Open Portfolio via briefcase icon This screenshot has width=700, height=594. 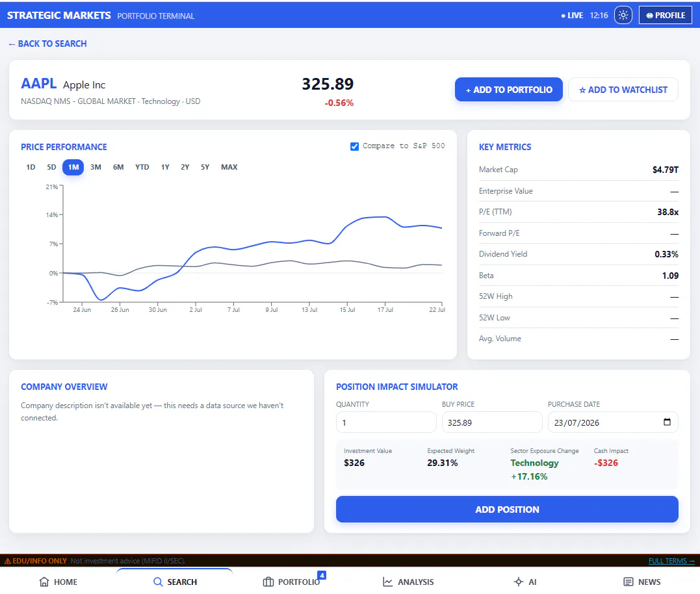pos(268,582)
